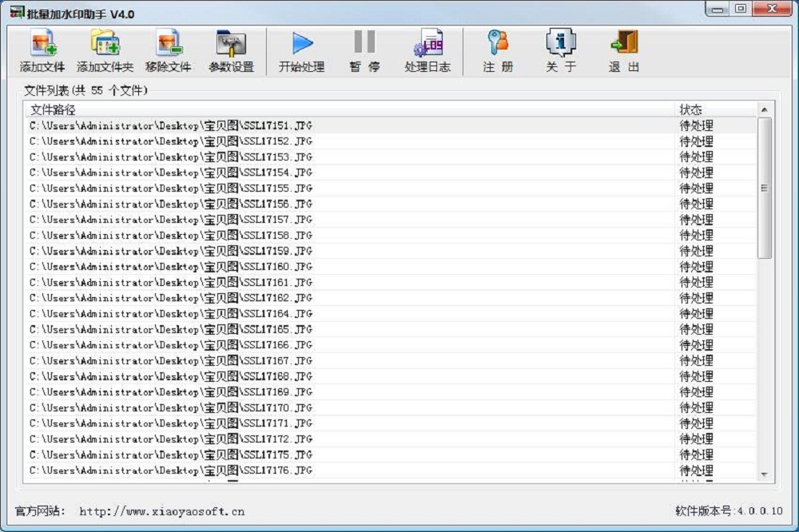This screenshot has width=799, height=532.
Task: Click the vertical scrollbar thumb
Action: pos(764,188)
